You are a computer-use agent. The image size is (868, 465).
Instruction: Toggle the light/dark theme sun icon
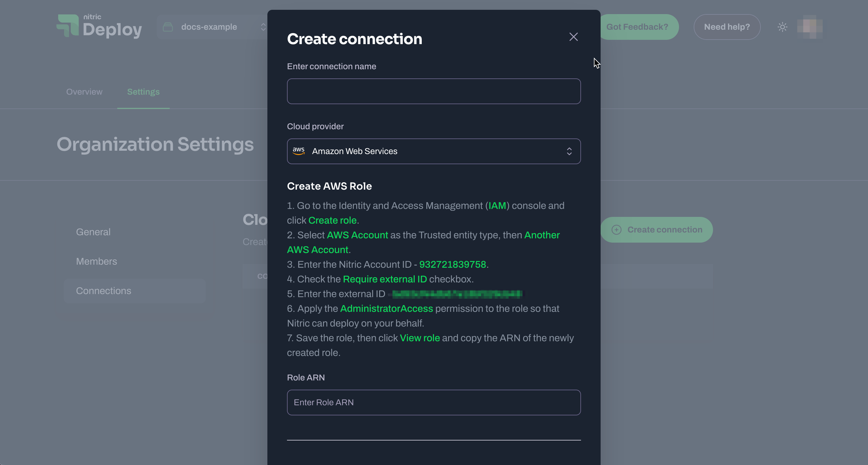coord(783,27)
